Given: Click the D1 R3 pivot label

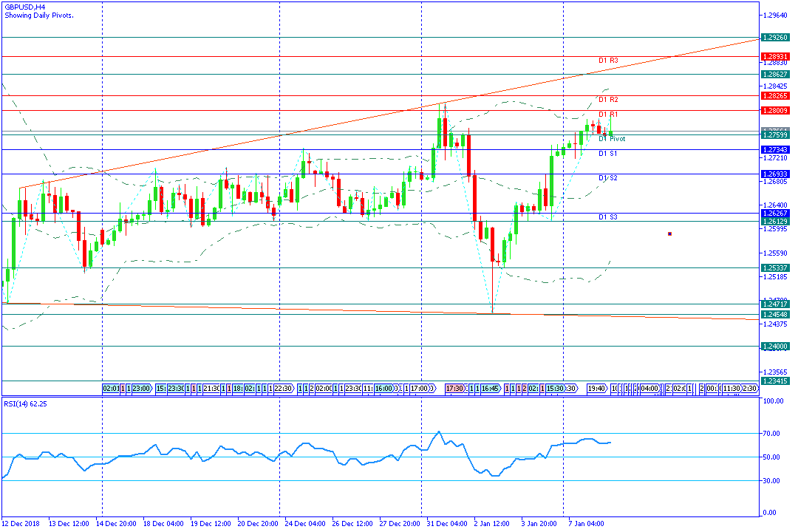Looking at the screenshot, I should click(x=608, y=61).
